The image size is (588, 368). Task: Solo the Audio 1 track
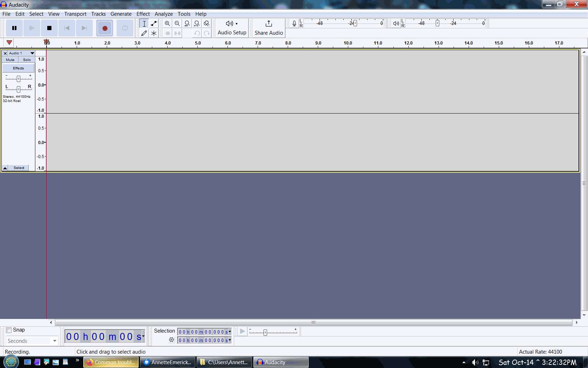(x=27, y=60)
